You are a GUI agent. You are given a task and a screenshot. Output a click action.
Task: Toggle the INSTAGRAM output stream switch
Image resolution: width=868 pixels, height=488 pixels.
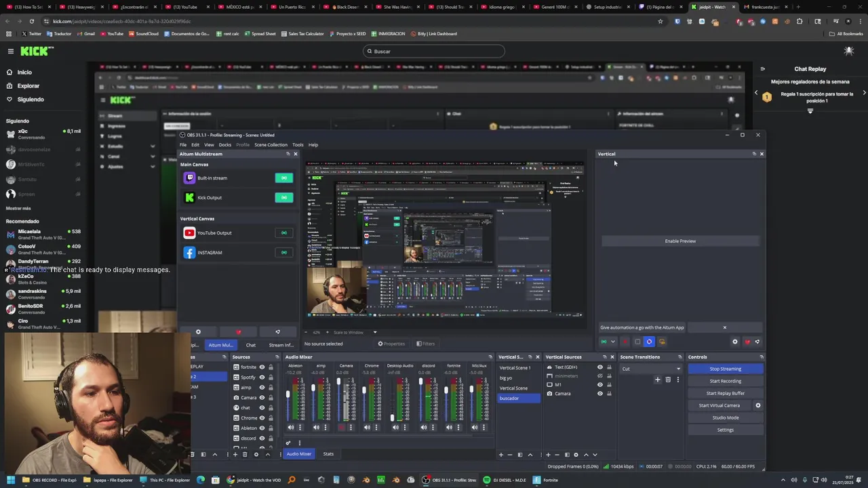(284, 252)
